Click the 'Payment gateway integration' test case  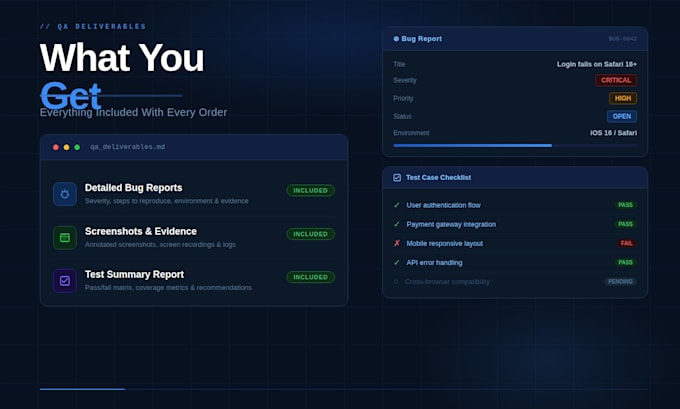[451, 224]
